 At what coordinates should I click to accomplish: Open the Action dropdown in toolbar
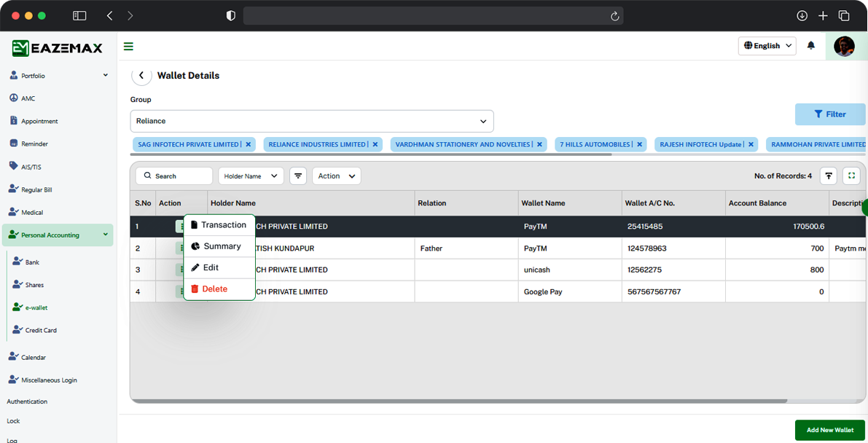[337, 176]
